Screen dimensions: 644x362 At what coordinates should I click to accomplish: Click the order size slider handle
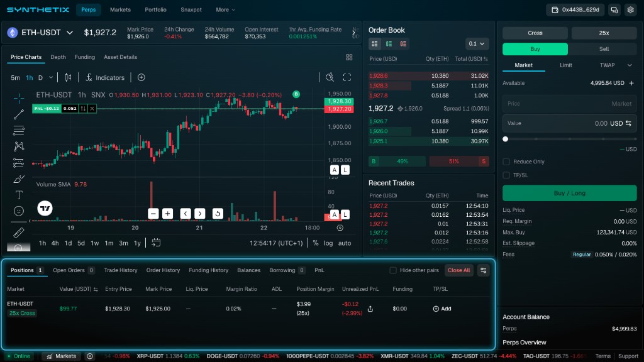(506, 139)
